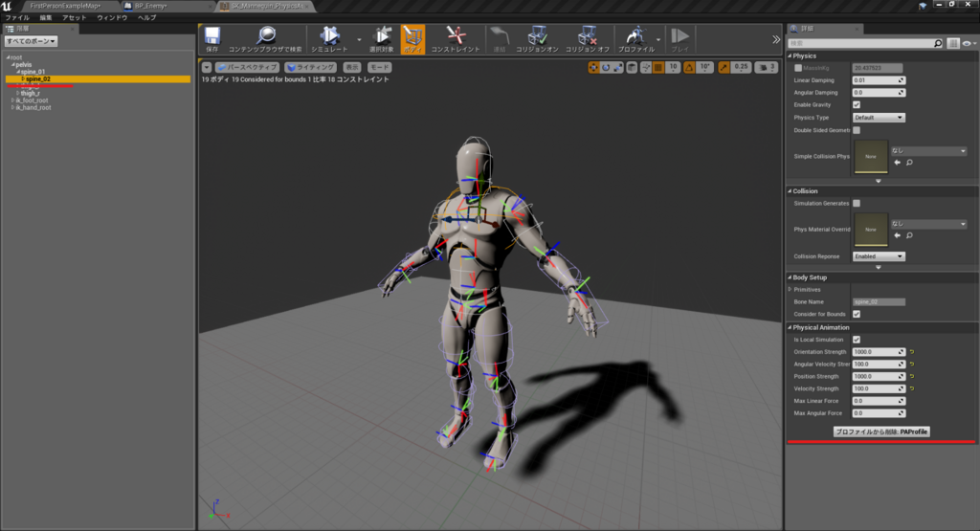Switch to BP_Enemy tab
The image size is (980, 531).
tap(151, 6)
